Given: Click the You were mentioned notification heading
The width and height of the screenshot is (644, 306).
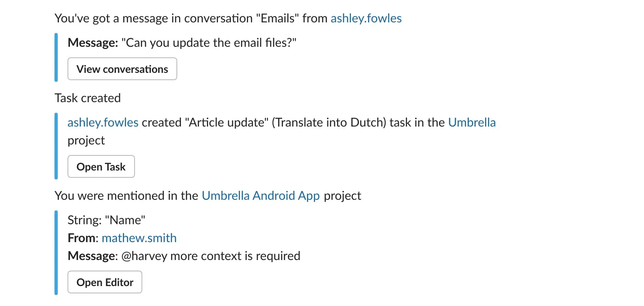Looking at the screenshot, I should pos(207,196).
